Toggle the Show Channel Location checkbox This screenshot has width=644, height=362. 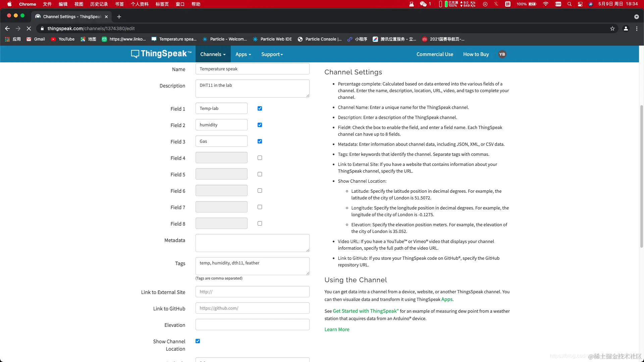point(198,341)
